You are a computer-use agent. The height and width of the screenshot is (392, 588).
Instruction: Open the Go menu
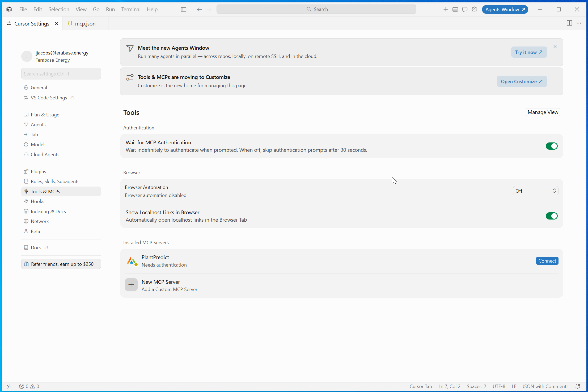pos(96,9)
